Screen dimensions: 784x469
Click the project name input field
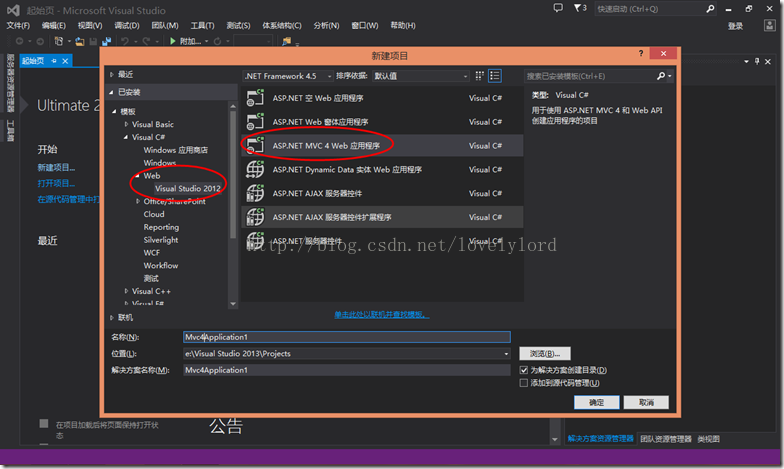[x=346, y=337]
